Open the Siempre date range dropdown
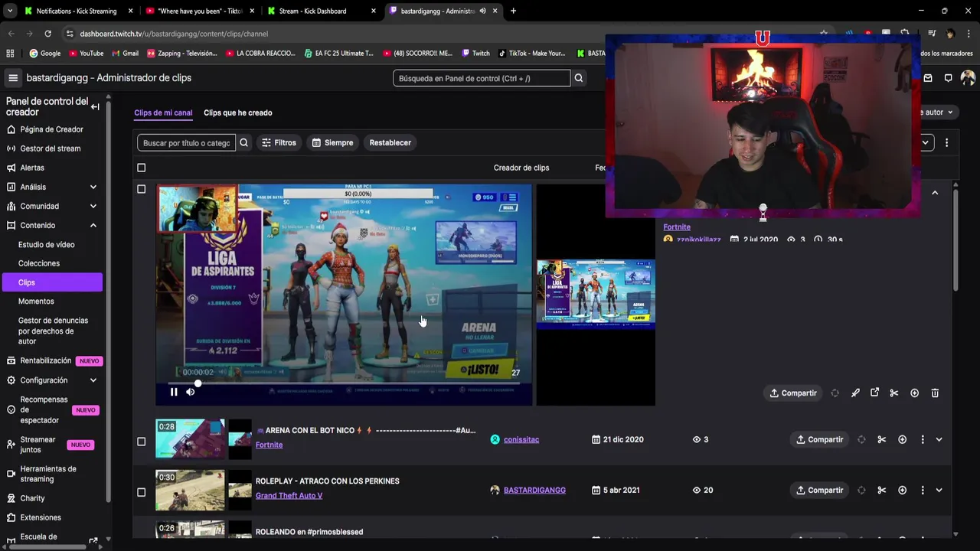 pyautogui.click(x=332, y=142)
